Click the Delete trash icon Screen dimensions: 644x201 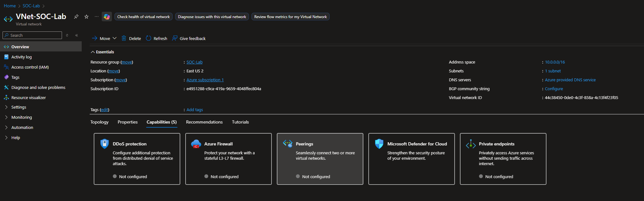coord(124,38)
